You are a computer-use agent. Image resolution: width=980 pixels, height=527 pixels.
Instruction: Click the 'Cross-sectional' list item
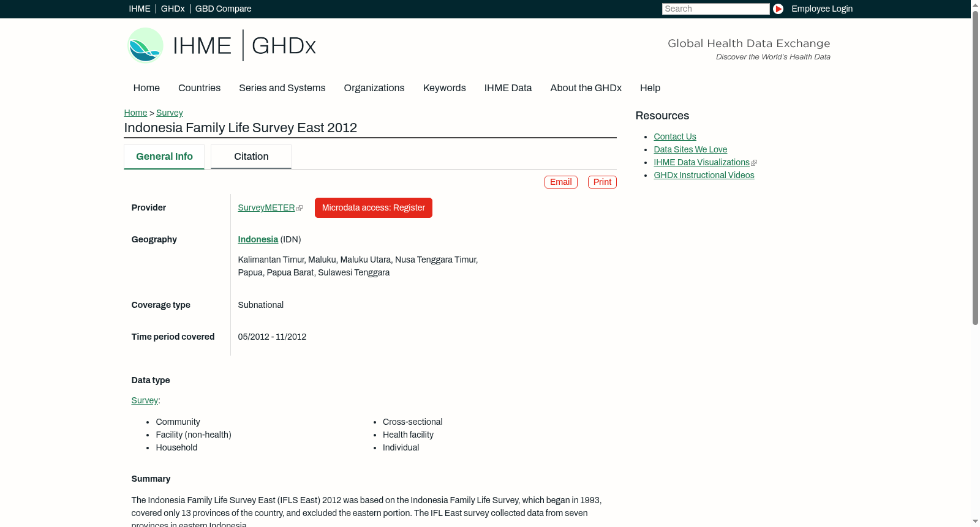tap(412, 422)
